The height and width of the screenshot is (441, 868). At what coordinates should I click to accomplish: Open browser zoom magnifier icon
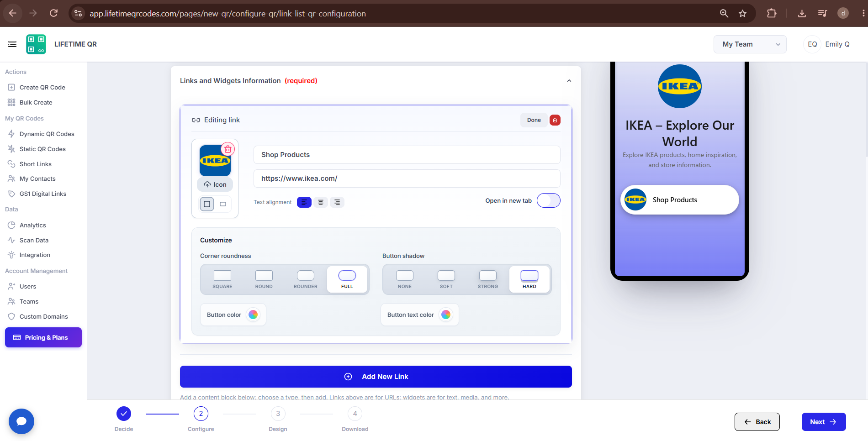pyautogui.click(x=724, y=13)
